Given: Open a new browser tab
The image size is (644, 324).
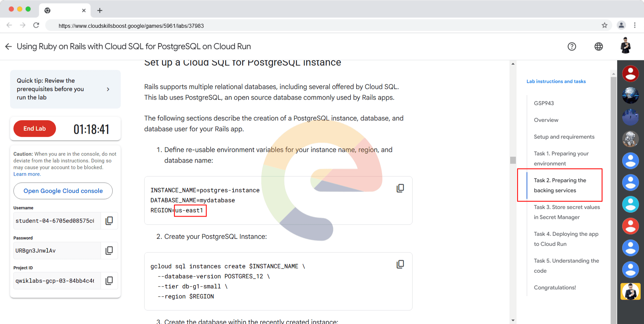Looking at the screenshot, I should click(x=100, y=10).
